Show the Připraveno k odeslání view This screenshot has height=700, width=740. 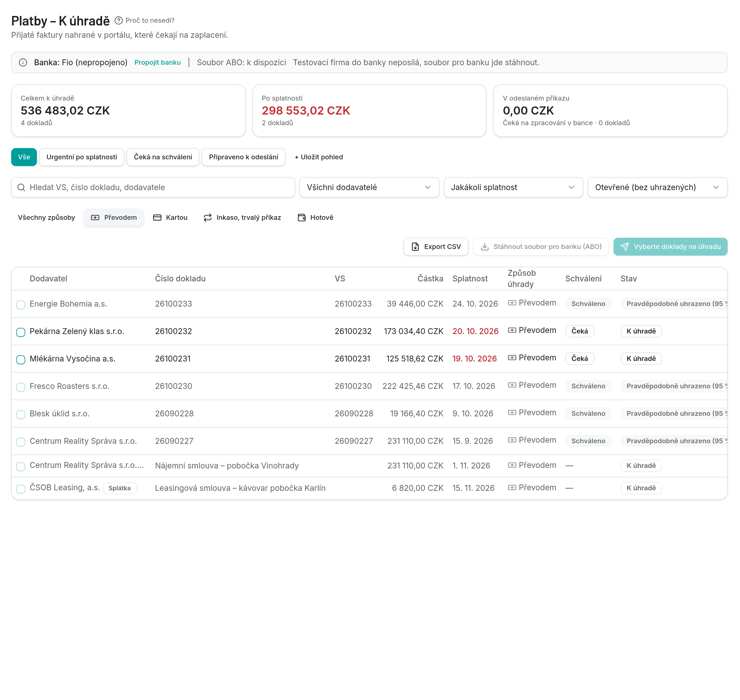[243, 157]
